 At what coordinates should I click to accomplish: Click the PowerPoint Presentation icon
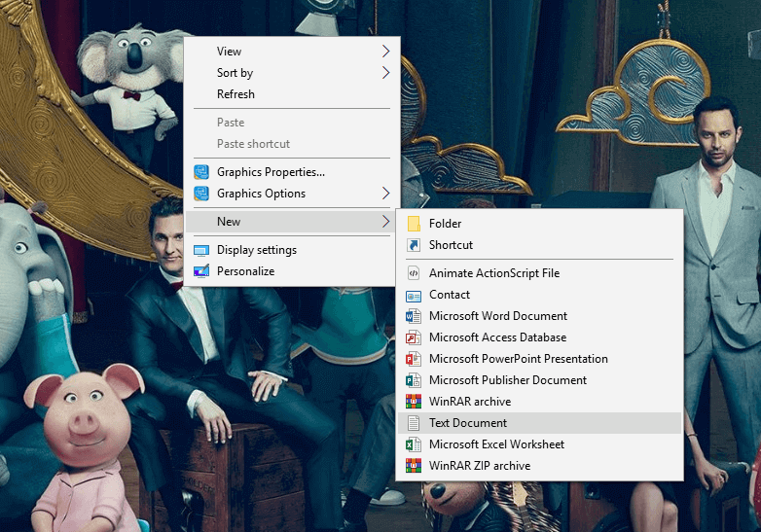pyautogui.click(x=414, y=359)
